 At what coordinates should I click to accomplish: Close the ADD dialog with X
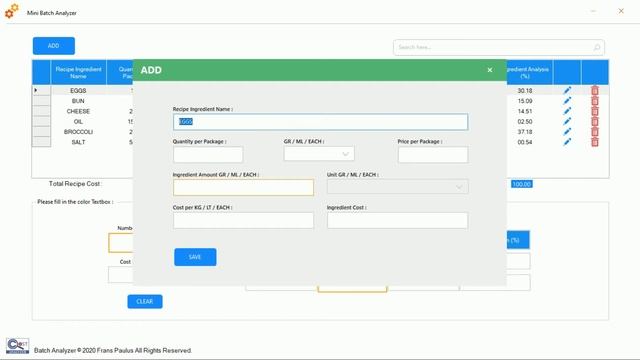490,70
